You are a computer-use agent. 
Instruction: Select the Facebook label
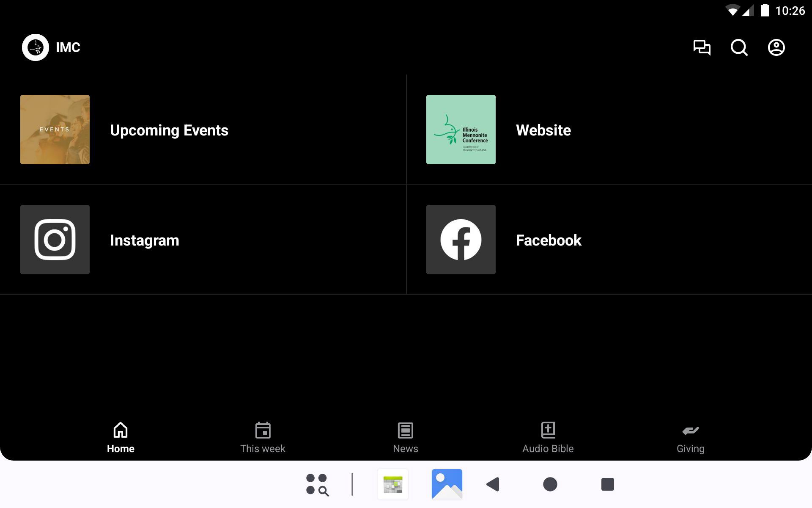549,240
